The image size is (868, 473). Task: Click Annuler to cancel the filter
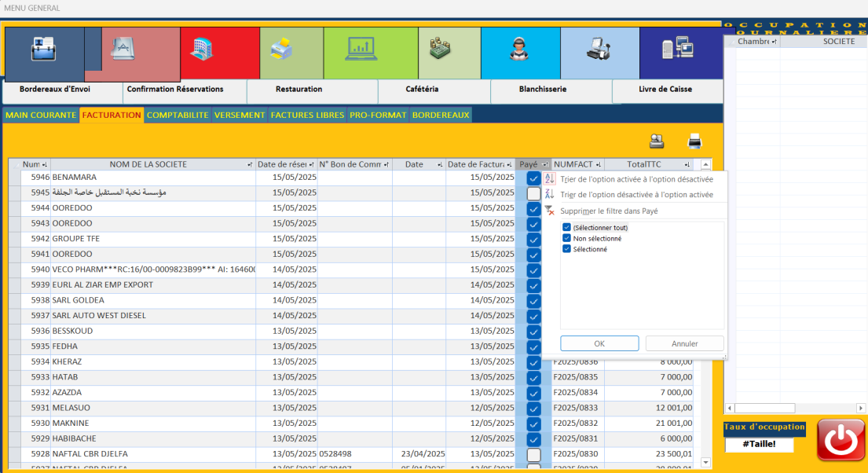click(684, 343)
